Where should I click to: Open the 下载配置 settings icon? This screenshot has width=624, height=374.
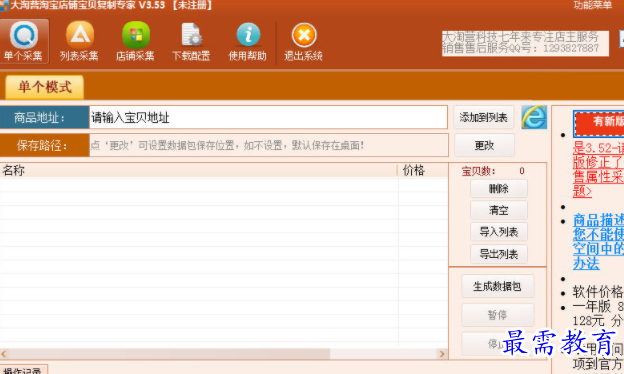pos(191,41)
